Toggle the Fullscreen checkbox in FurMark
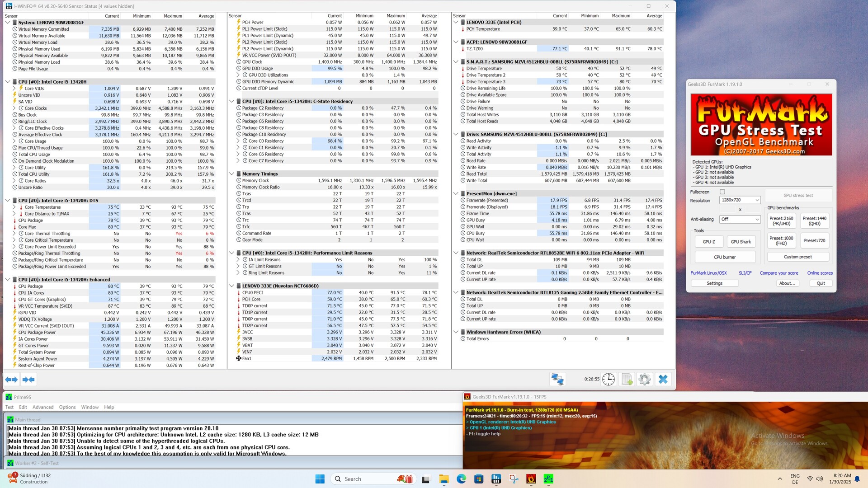868x488 pixels. 722,192
